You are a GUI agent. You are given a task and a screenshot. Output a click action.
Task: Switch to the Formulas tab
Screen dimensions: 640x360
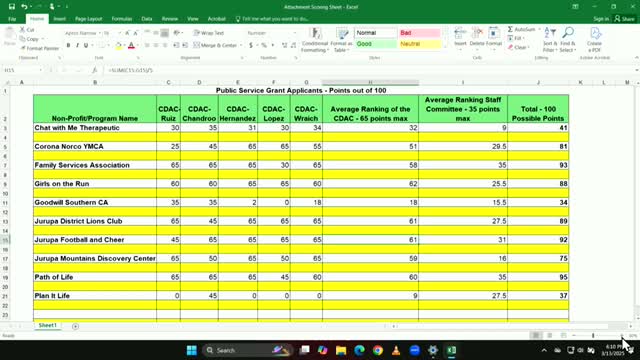(x=122, y=19)
